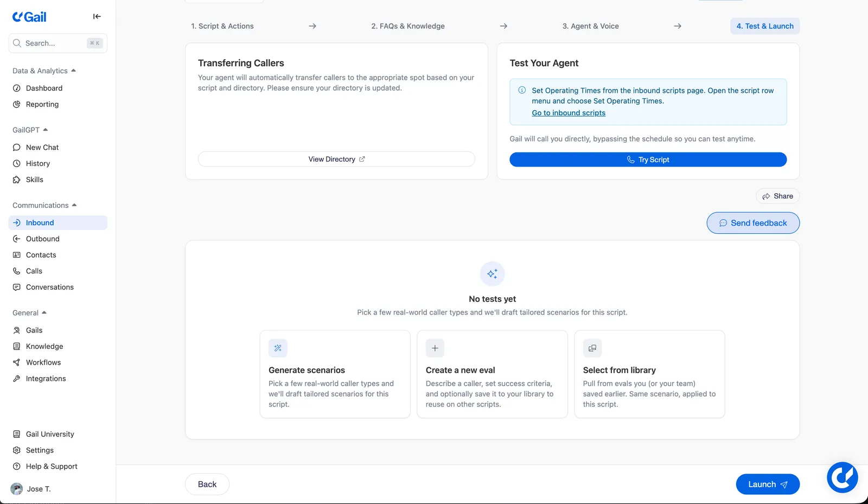Image resolution: width=868 pixels, height=504 pixels.
Task: Click the Share button
Action: coord(777,196)
